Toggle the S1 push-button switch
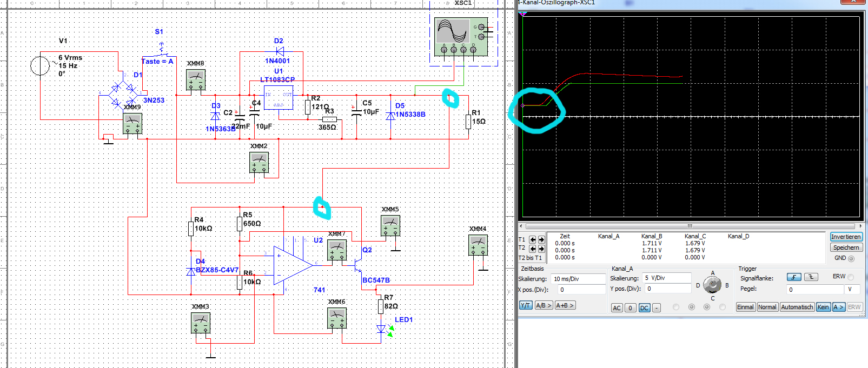 click(161, 50)
